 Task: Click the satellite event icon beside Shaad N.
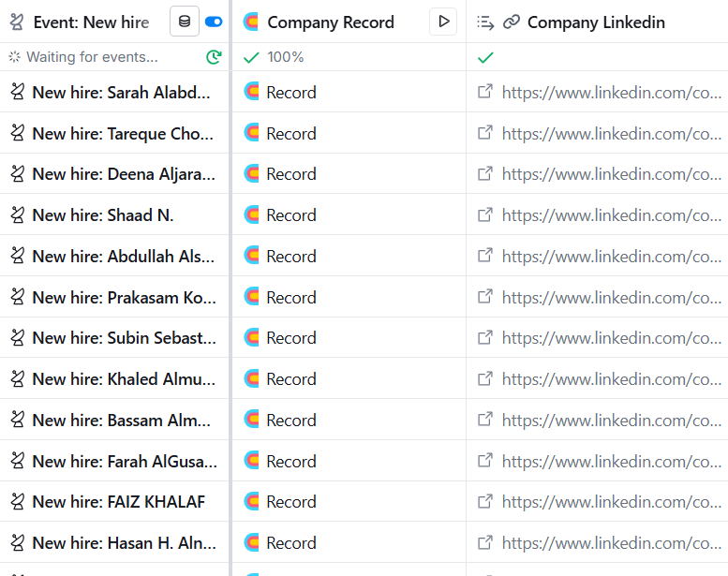click(x=17, y=214)
